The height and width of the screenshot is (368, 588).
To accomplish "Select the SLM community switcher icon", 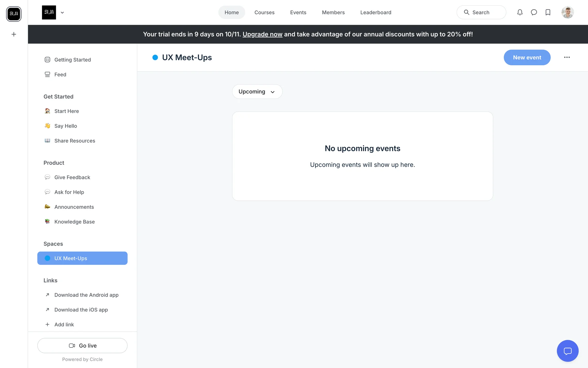I will 14,14.
